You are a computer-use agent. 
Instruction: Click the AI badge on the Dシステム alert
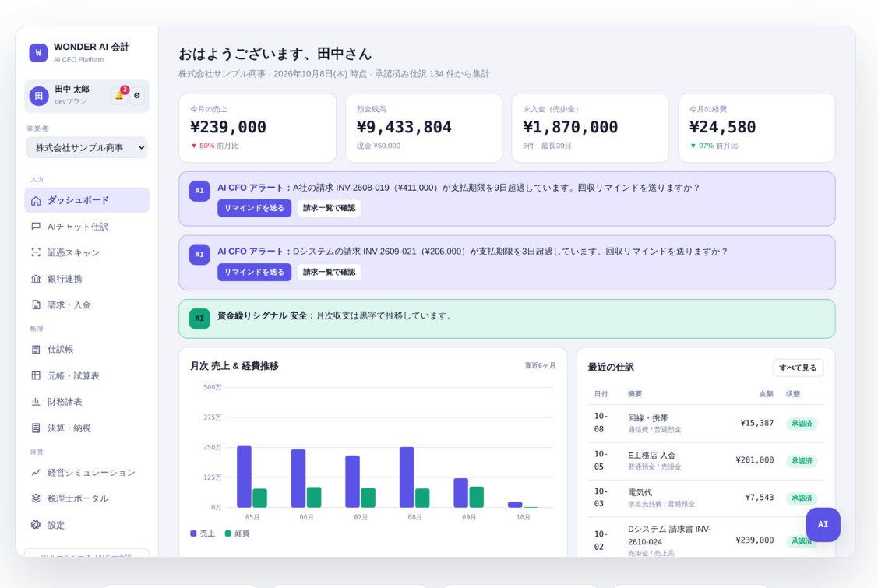point(199,255)
